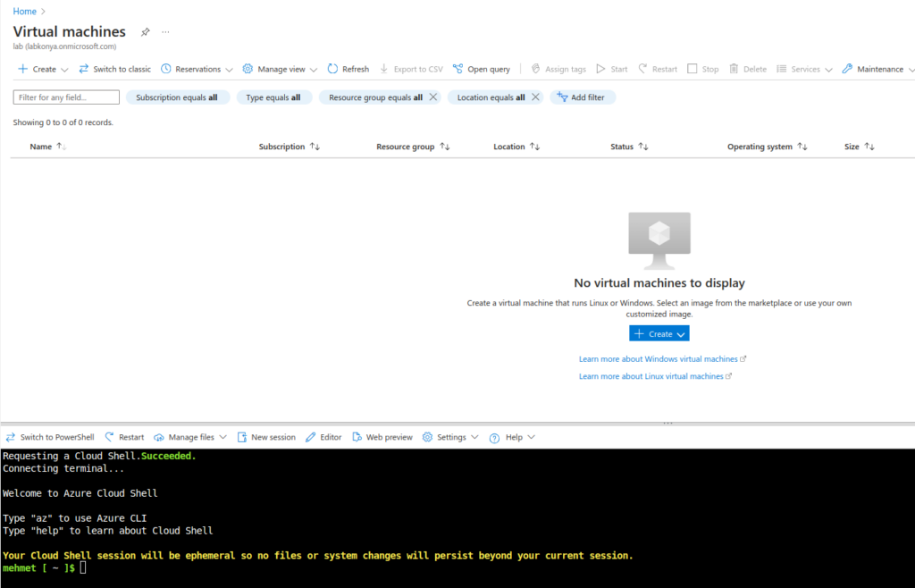
Task: Click the 'lab (labkonya.onmicrosoft.com)' directory text
Action: [64, 46]
